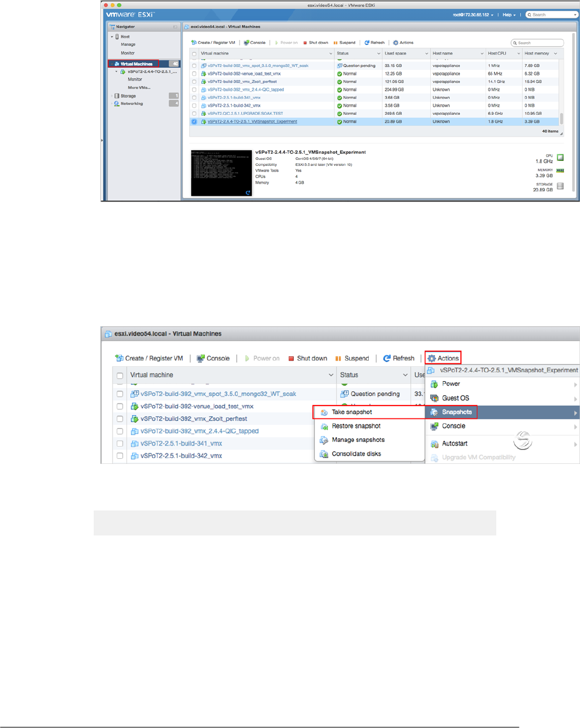580x728 pixels.
Task: Uncheck the selected VMSnapshot_Experiment row checkbox
Action: [x=194, y=122]
